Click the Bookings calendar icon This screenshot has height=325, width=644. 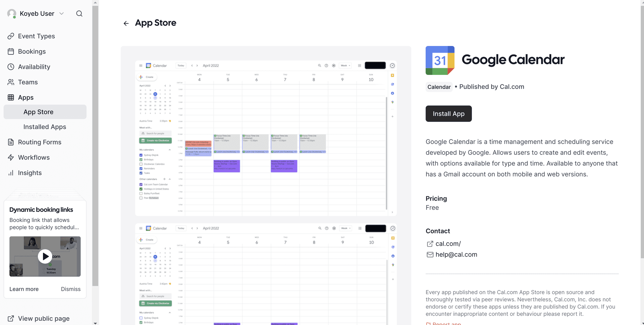(11, 51)
